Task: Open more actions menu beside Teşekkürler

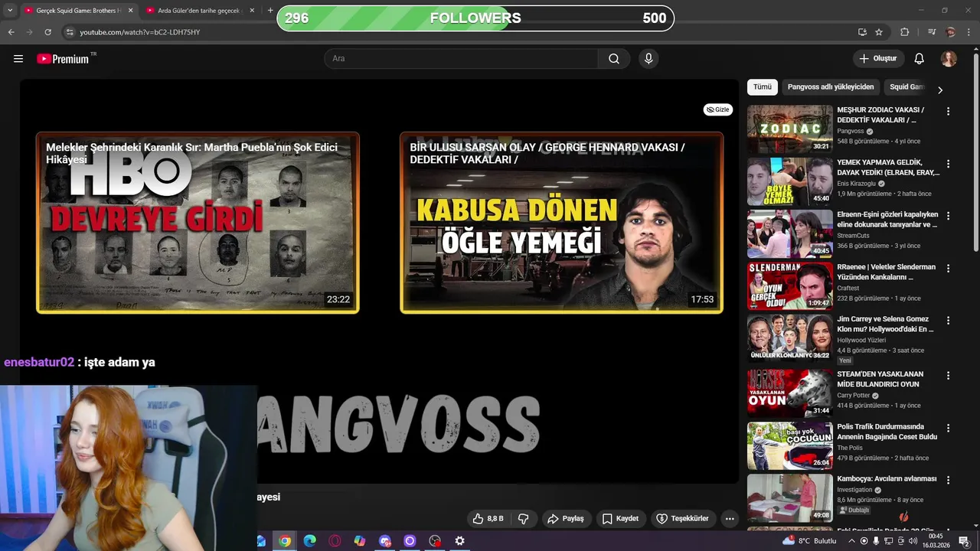Action: click(730, 519)
